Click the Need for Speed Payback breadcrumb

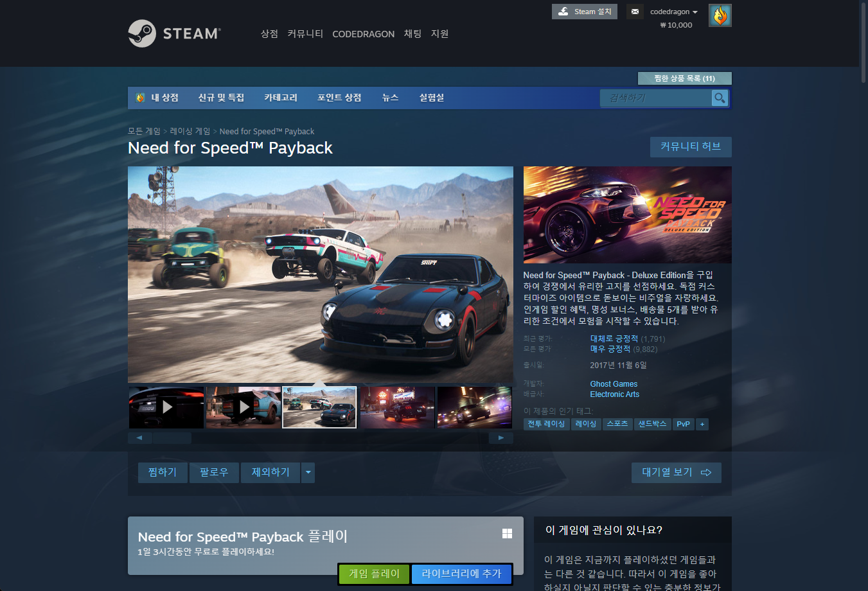pos(267,131)
